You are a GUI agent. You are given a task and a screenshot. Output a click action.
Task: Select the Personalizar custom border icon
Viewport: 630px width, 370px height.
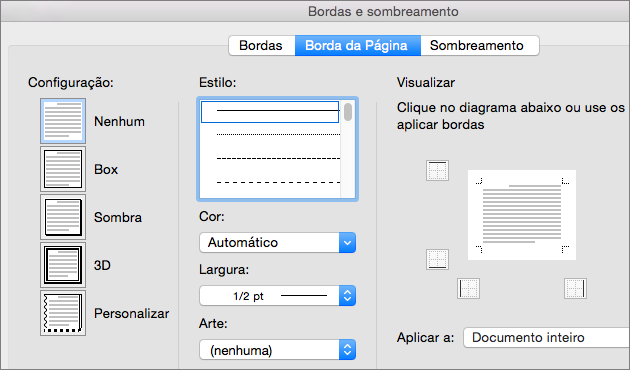coord(63,313)
